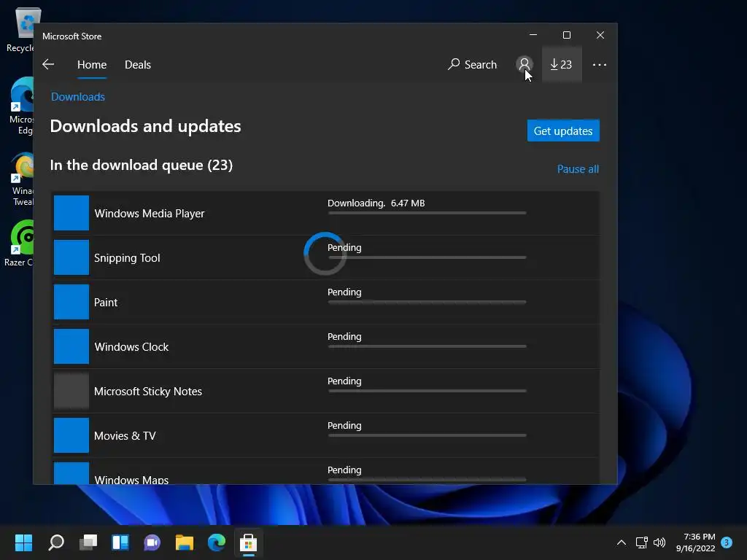Click the Windows Maps app tile icon
The width and height of the screenshot is (747, 560).
(x=71, y=472)
